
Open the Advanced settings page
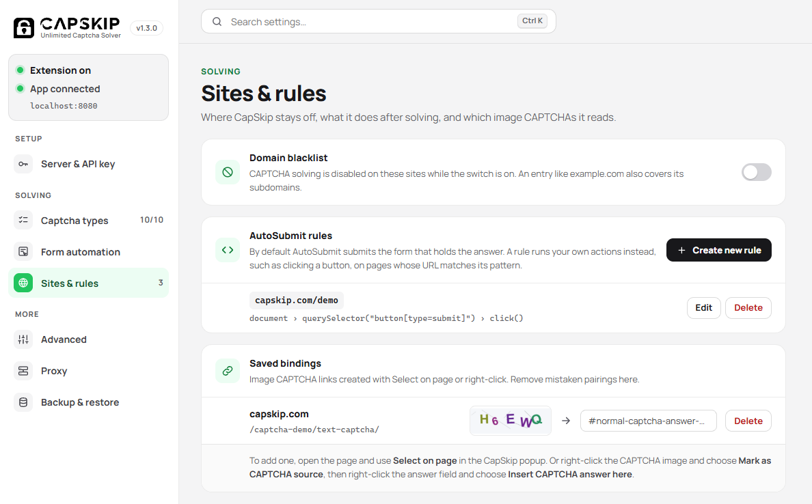click(89, 339)
